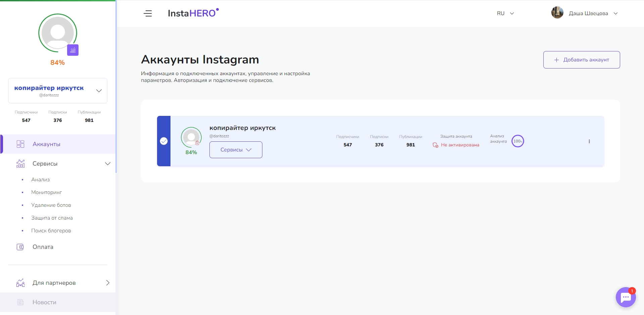Image resolution: width=644 pixels, height=315 pixels.
Task: Open Оплата page
Action: click(43, 247)
